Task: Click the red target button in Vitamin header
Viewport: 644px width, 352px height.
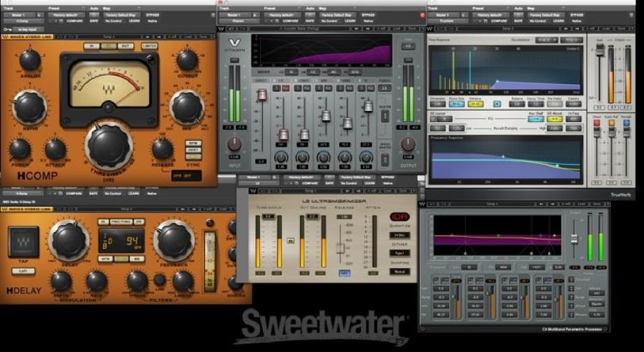Action: (423, 15)
